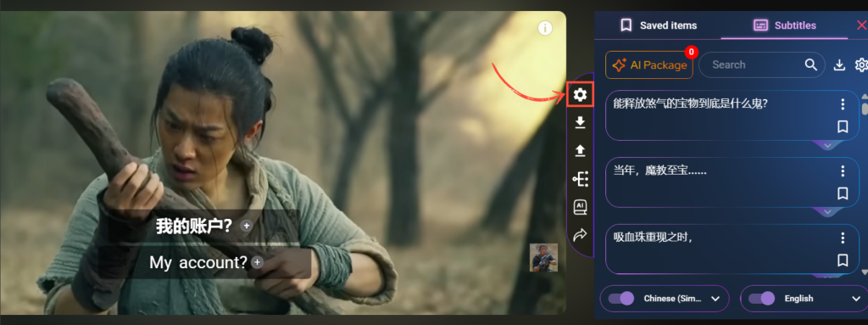Viewport: 868px width, 325px height.
Task: Expand the chevron under 当年，魔教至宝 subtitle
Action: (x=827, y=212)
